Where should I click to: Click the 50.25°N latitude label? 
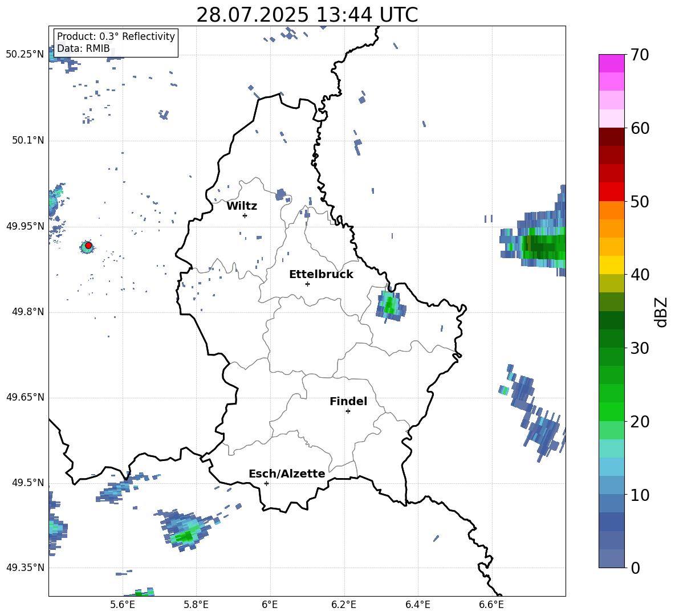25,55
